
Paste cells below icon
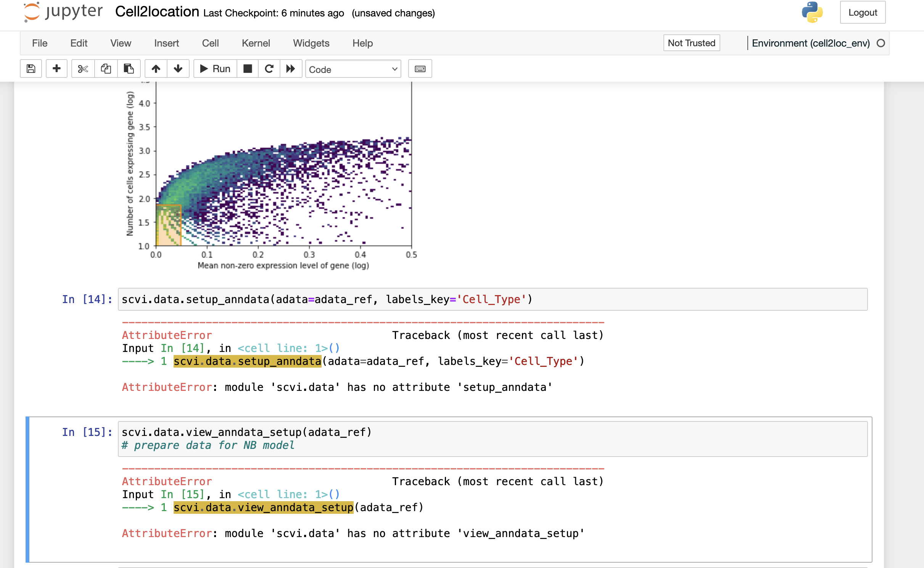[129, 69]
